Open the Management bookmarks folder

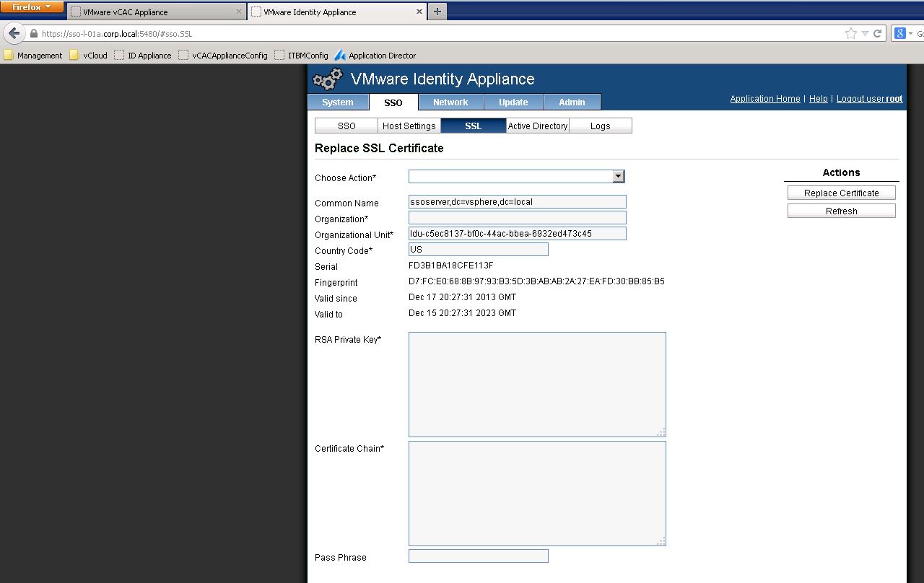pyautogui.click(x=33, y=55)
